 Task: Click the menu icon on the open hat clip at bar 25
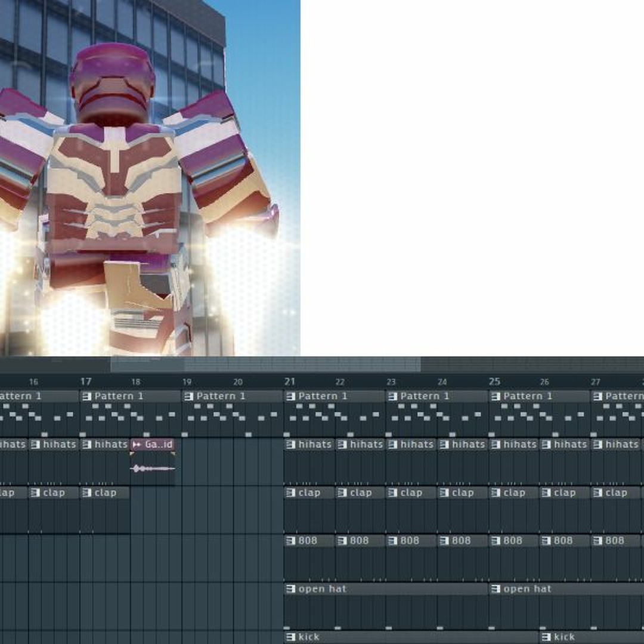[495, 589]
